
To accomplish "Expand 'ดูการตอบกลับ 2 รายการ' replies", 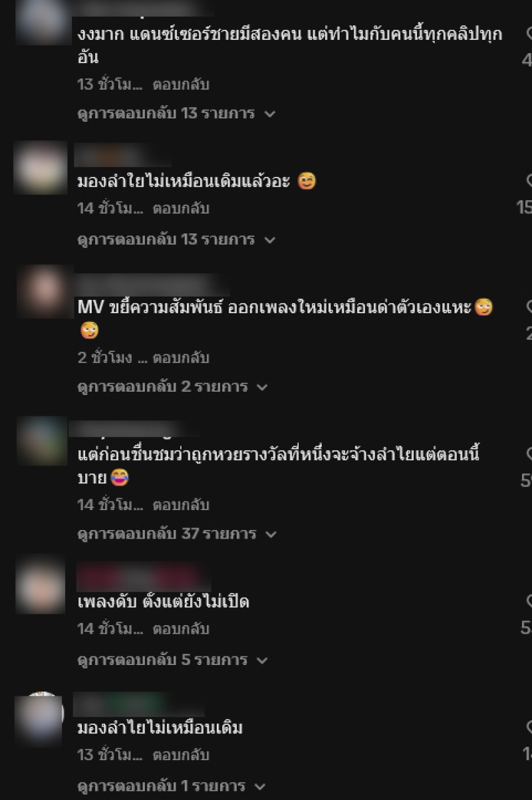I will click(172, 386).
